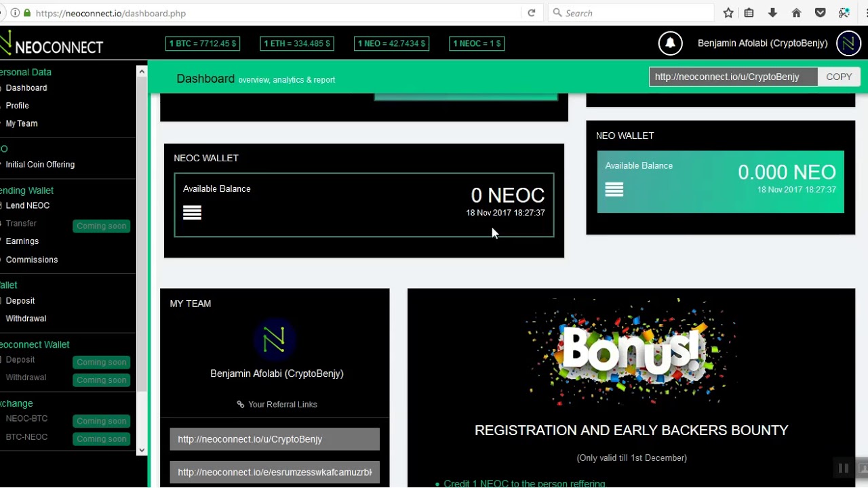Go to browser home page
The width and height of the screenshot is (868, 488).
pos(796,13)
